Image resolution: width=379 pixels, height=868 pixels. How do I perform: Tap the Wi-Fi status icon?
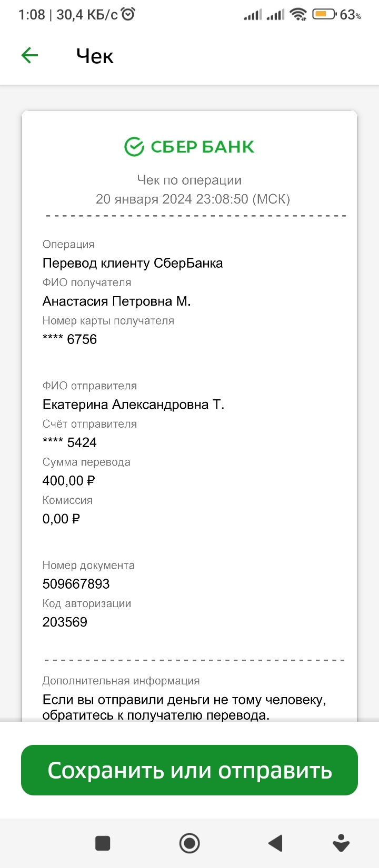click(x=299, y=15)
